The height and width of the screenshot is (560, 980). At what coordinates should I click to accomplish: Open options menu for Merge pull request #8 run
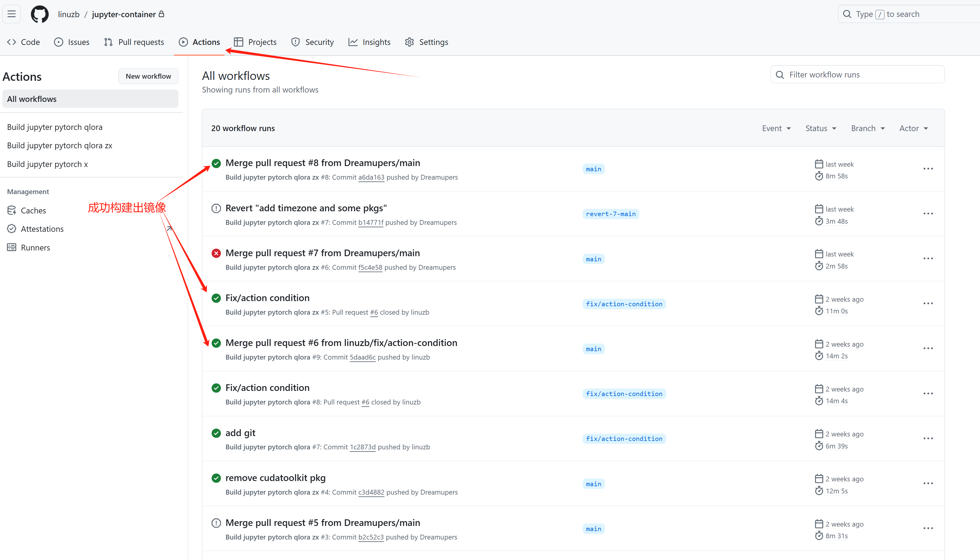[928, 169]
